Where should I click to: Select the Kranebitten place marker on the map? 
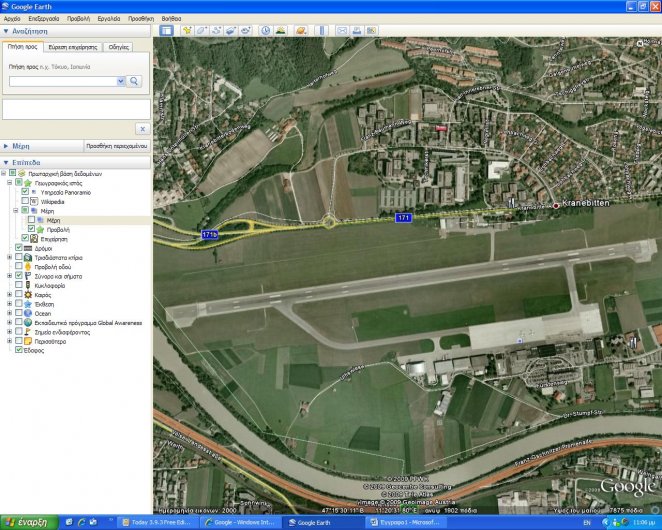pyautogui.click(x=556, y=206)
